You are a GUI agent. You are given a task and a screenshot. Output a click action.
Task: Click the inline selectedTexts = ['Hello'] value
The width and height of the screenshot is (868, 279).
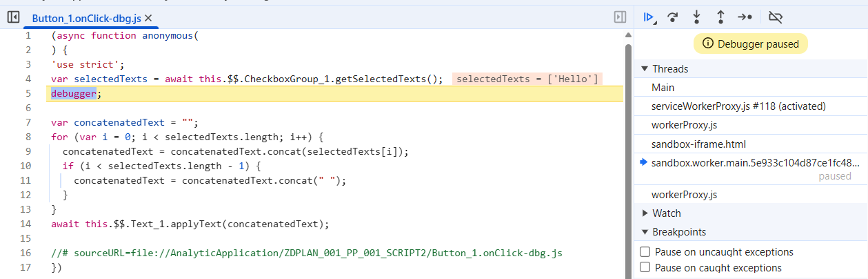(x=527, y=79)
